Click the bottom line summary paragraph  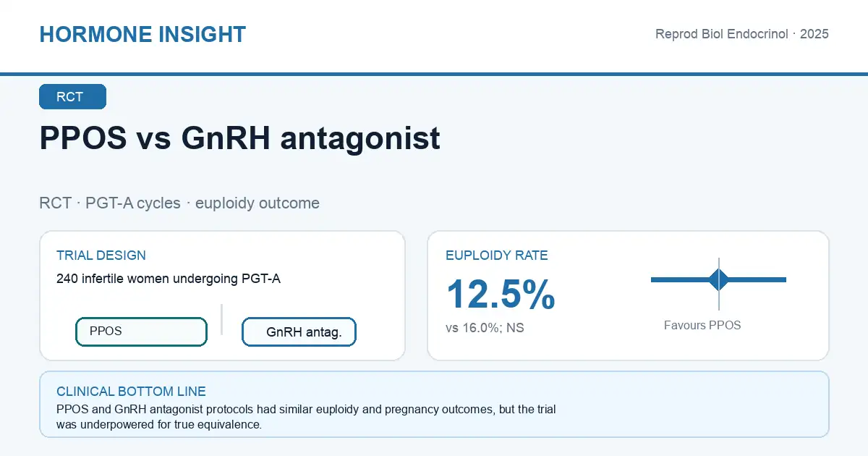(306, 417)
